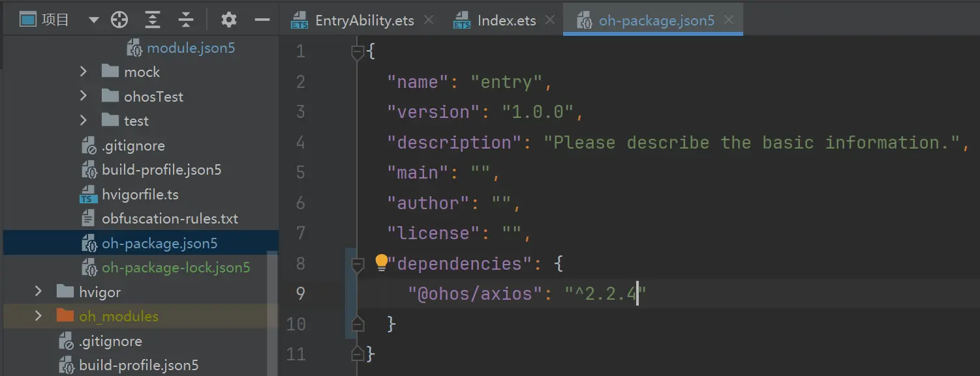The image size is (980, 376).
Task: Hide the project panel with minus icon
Action: click(x=262, y=20)
